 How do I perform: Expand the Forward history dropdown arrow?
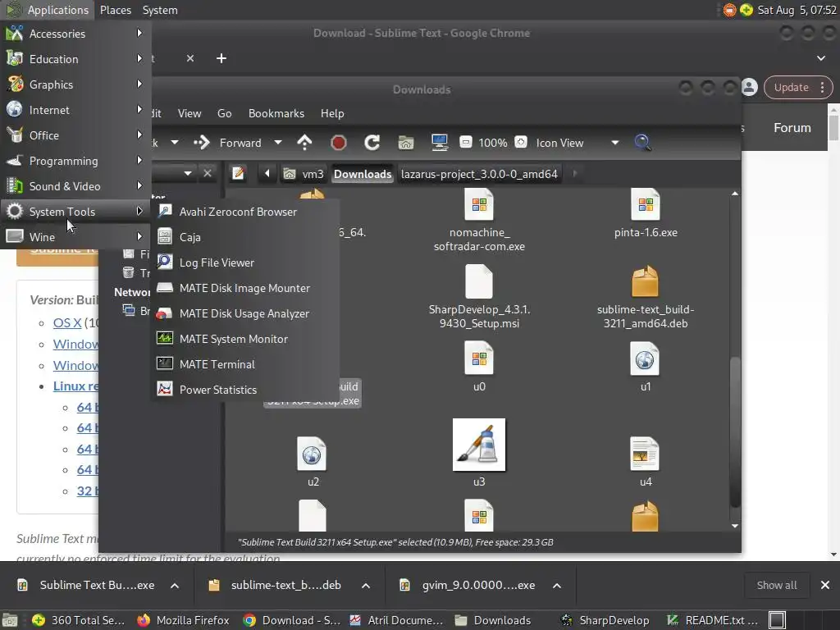point(277,143)
